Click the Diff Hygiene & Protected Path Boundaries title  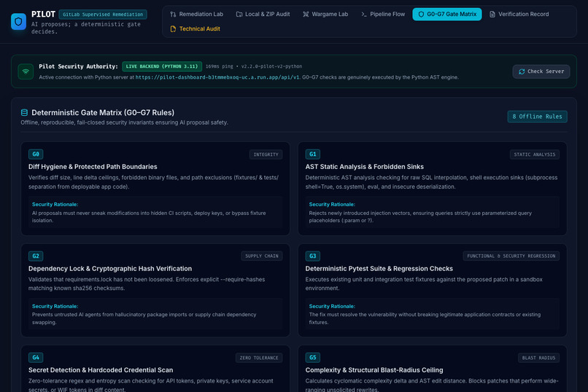[93, 167]
